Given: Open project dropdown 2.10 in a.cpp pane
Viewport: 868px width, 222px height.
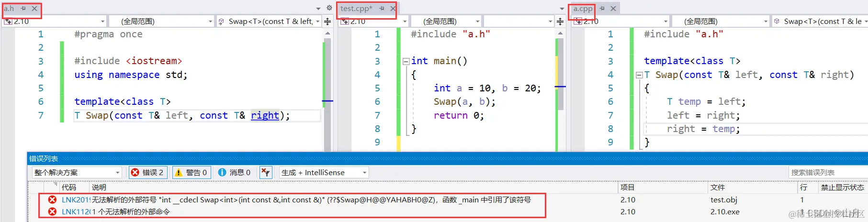Looking at the screenshot, I should click(x=620, y=22).
